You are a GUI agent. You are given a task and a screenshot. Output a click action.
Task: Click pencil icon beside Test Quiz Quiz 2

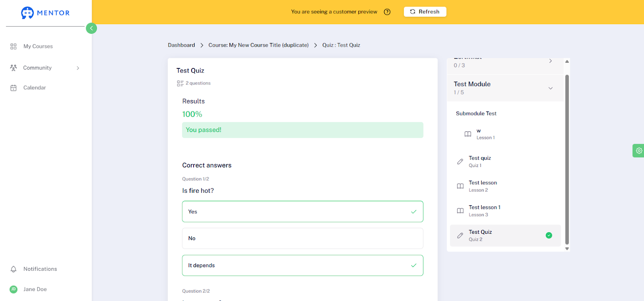click(460, 235)
